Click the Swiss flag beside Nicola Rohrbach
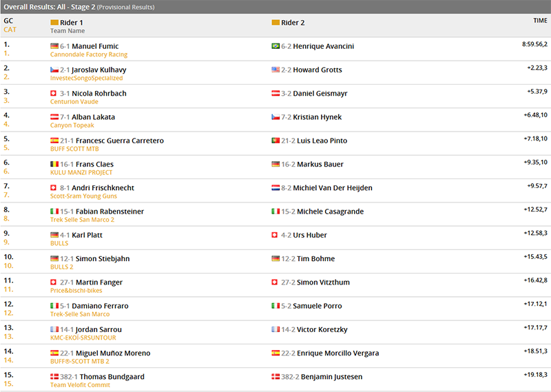The height and width of the screenshot is (392, 551). 54,93
